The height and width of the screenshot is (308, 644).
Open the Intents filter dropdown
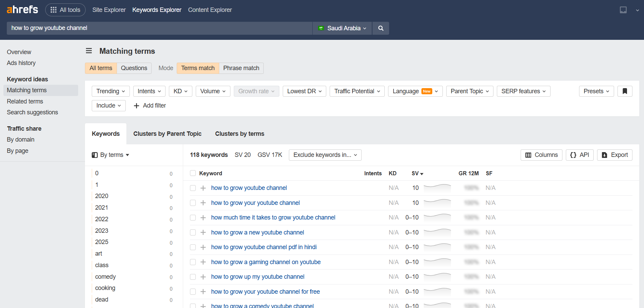(149, 91)
